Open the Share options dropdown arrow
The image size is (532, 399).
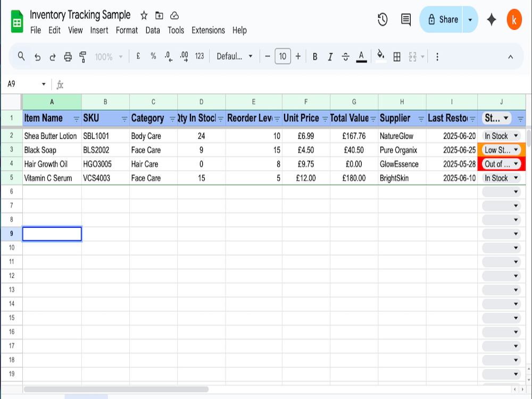click(470, 20)
